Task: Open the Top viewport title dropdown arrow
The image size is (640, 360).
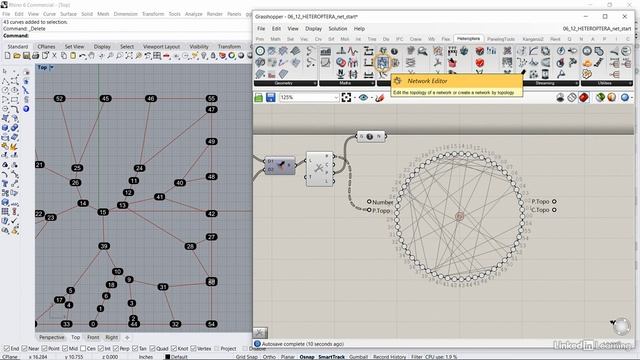Action: [52, 67]
